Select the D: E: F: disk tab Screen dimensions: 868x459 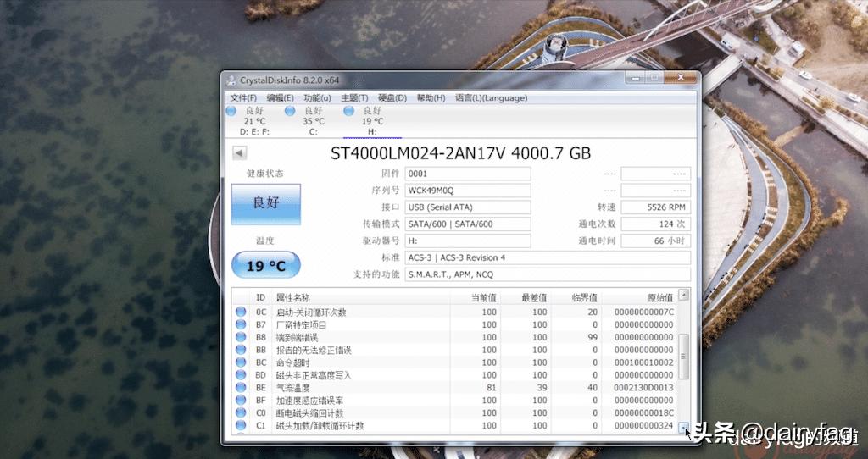coord(254,121)
